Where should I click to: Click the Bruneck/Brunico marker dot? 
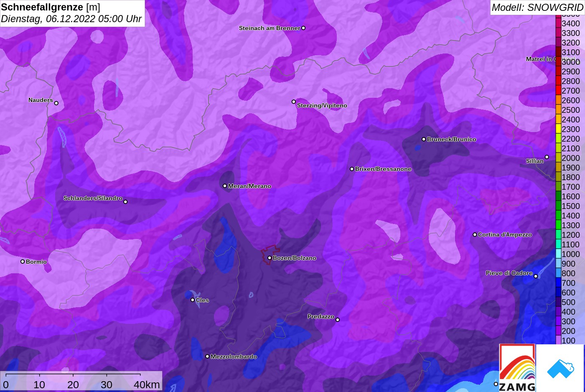coord(424,139)
